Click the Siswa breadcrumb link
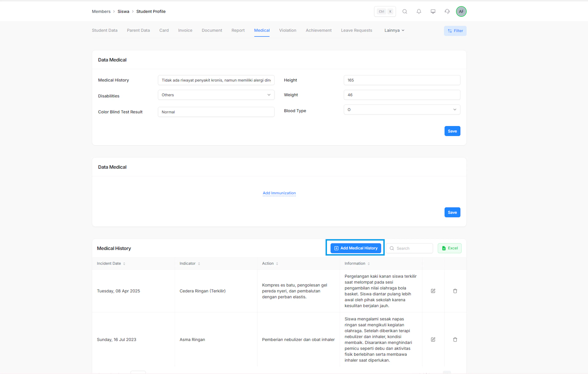This screenshot has width=588, height=374. tap(123, 11)
